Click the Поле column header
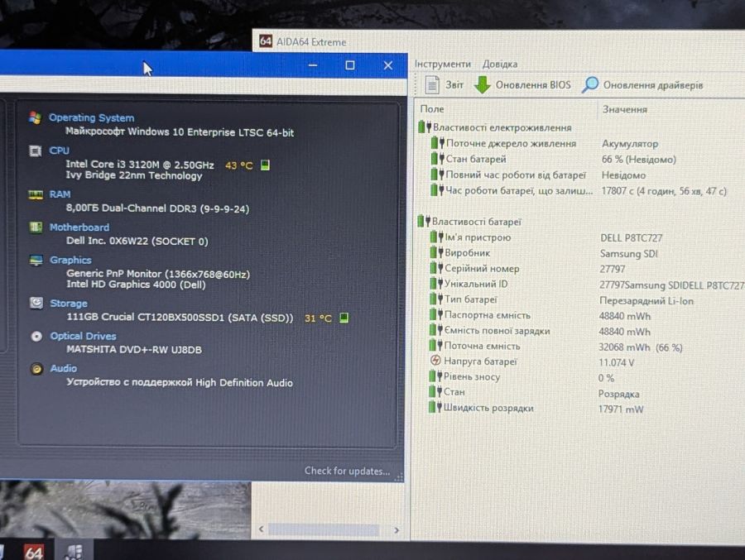 pos(432,109)
